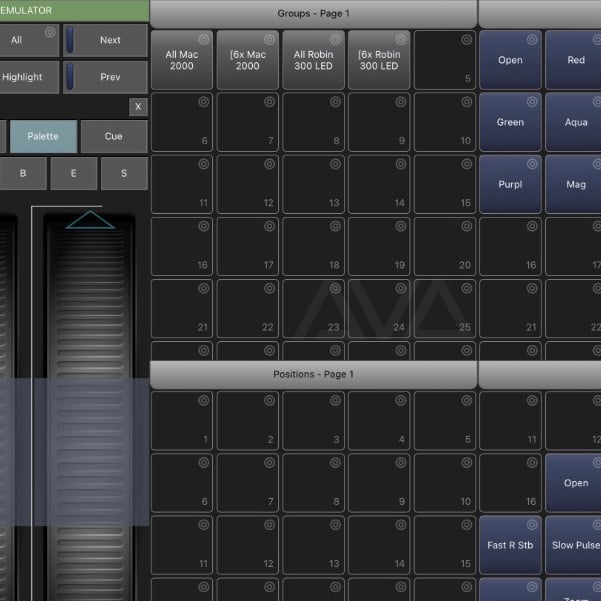Select empty Groups cell 21

point(182,309)
